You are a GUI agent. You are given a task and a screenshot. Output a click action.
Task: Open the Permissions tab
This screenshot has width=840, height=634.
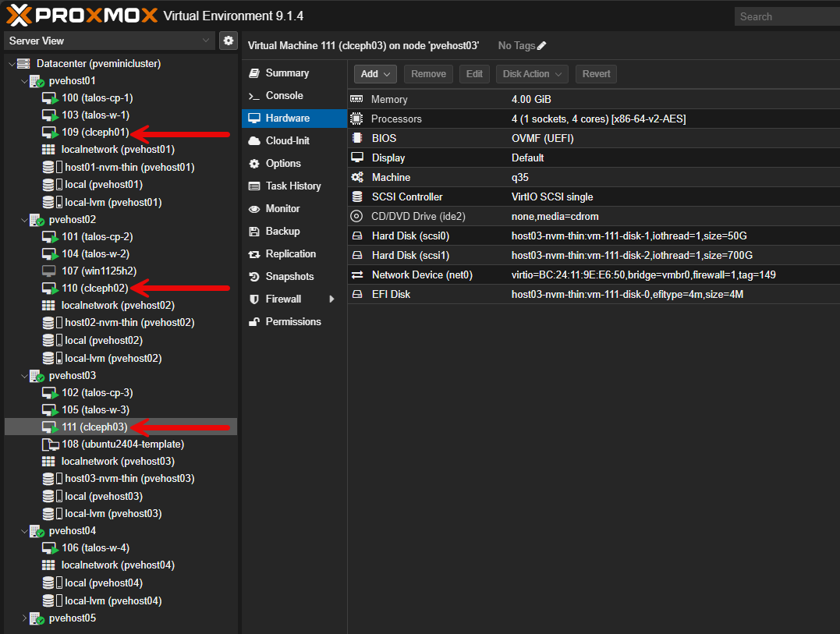pyautogui.click(x=294, y=321)
